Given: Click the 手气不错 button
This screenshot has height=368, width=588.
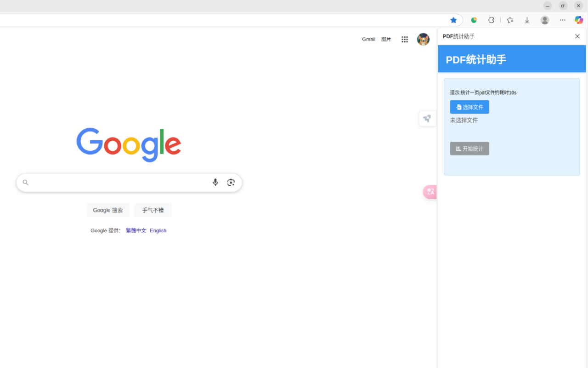Looking at the screenshot, I should click(x=153, y=210).
